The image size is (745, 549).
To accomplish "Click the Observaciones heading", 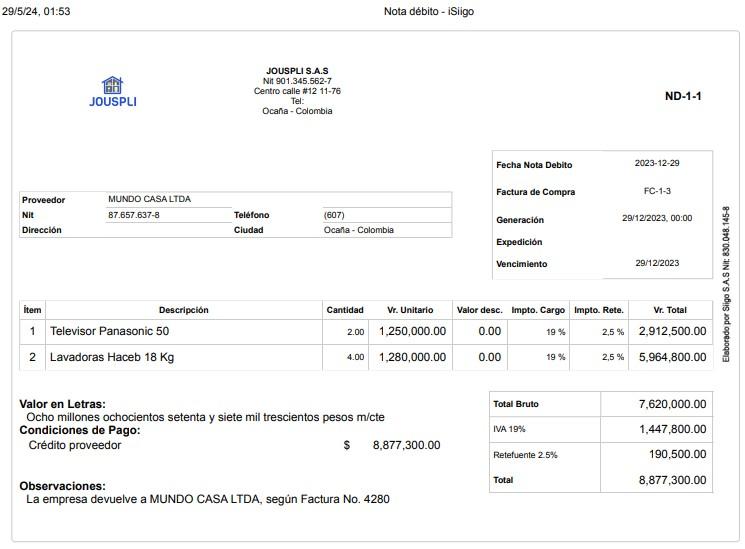I will pos(62,486).
